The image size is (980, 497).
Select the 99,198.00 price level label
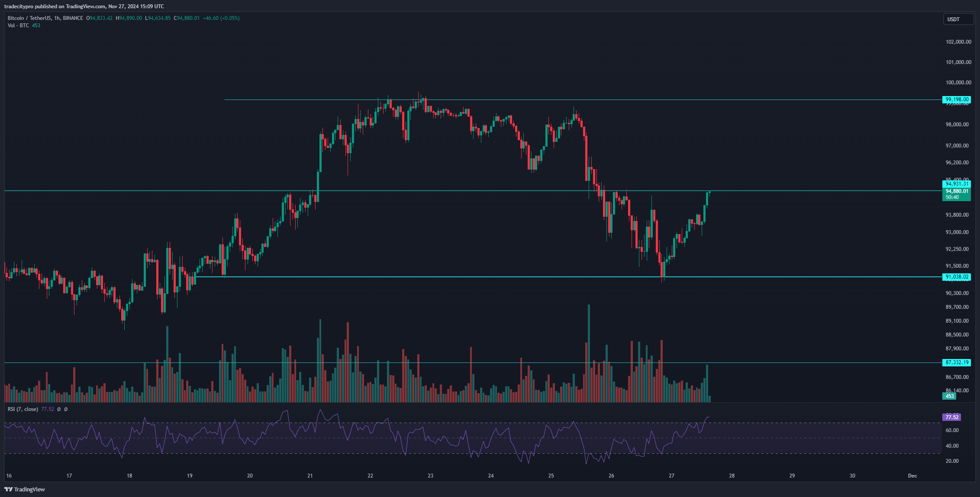[957, 99]
